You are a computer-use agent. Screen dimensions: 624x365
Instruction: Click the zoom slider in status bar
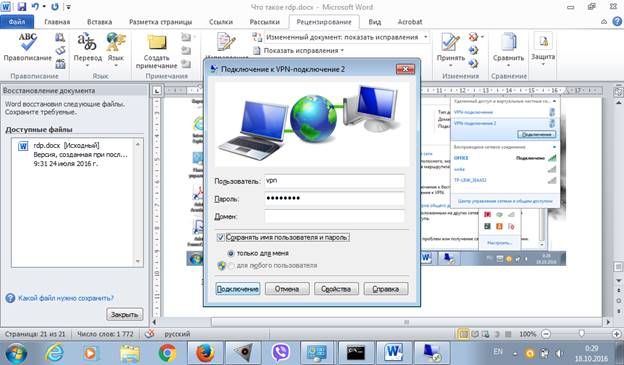(x=581, y=334)
